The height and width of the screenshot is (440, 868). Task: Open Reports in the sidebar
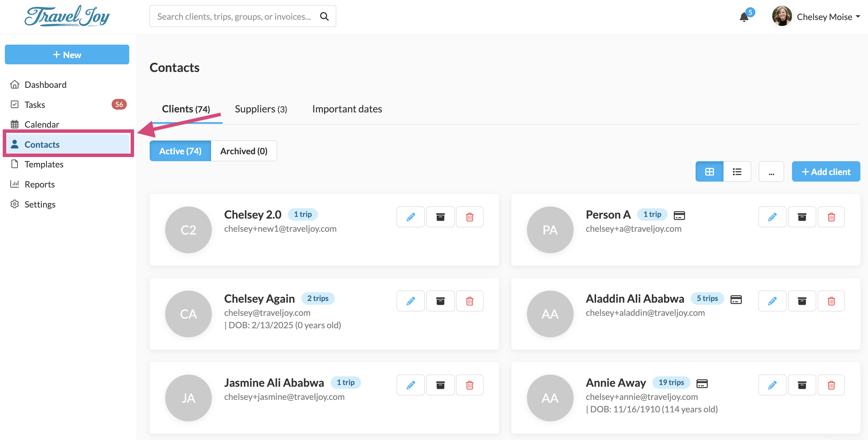click(x=39, y=184)
